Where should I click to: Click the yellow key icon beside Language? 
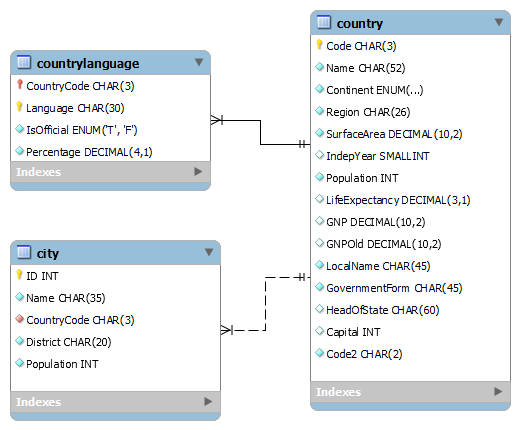click(19, 107)
